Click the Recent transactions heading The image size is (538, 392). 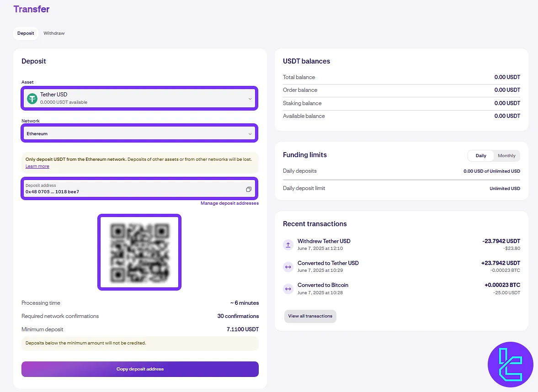click(x=314, y=223)
